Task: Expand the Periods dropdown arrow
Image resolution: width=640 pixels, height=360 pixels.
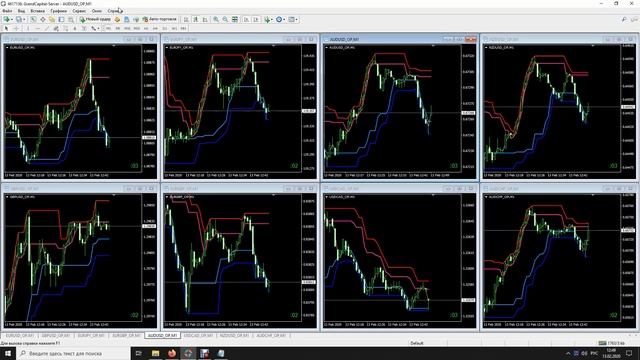Action: pyautogui.click(x=284, y=19)
